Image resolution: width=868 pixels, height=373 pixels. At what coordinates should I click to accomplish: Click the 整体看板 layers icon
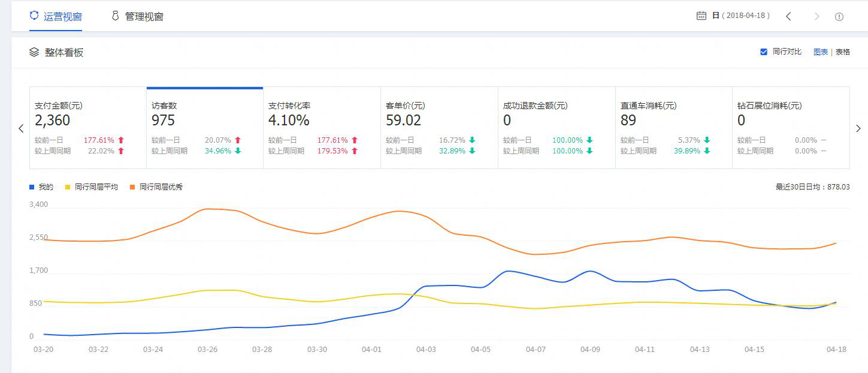[34, 52]
